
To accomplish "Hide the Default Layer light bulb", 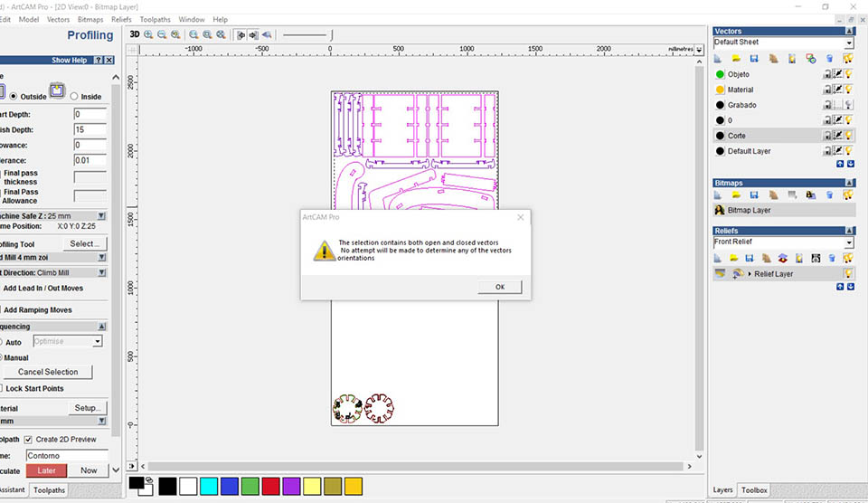I will pos(849,151).
